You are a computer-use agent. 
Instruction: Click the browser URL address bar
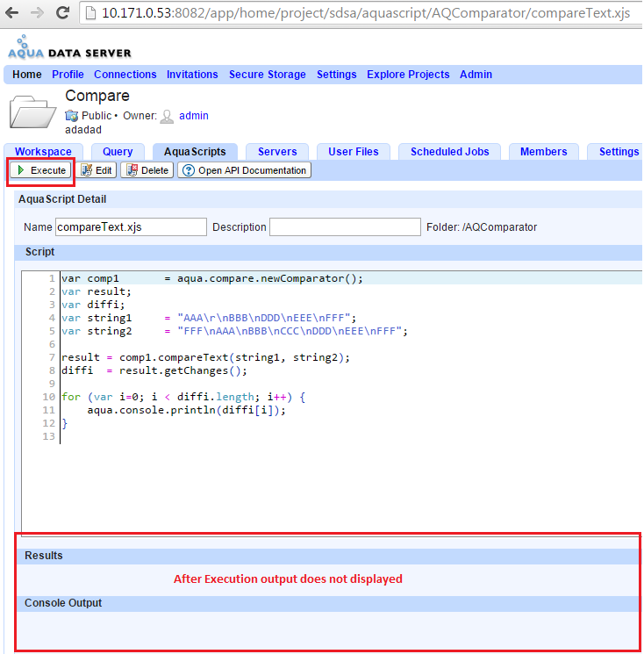pos(361,13)
